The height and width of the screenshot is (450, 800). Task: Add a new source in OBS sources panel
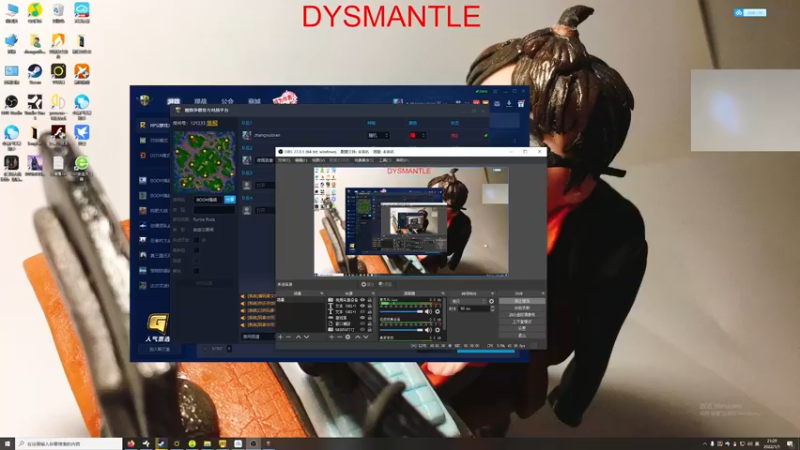pos(331,337)
